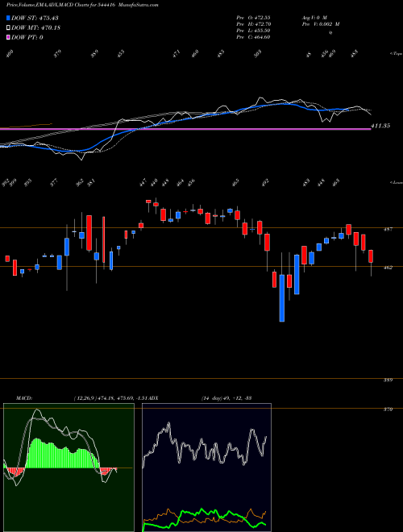The image size is (403, 532).
Task: Select the 'DOW MT: 470.18' legend label
Action: pos(35,27)
